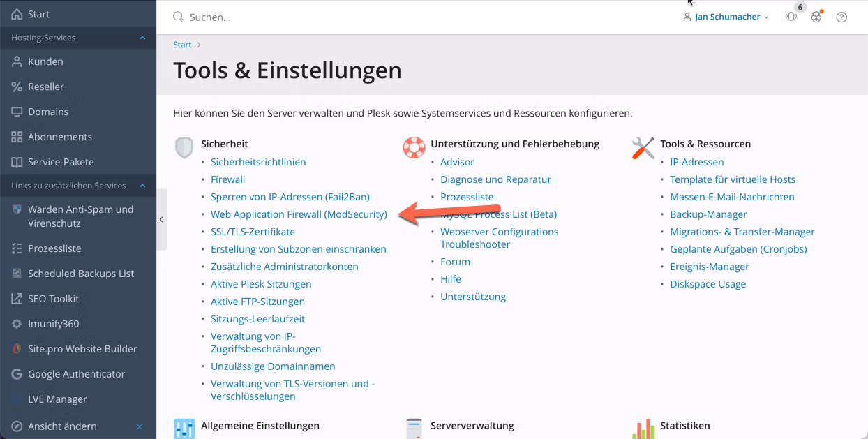Click the Tools & Ressourcen wrench icon

643,147
